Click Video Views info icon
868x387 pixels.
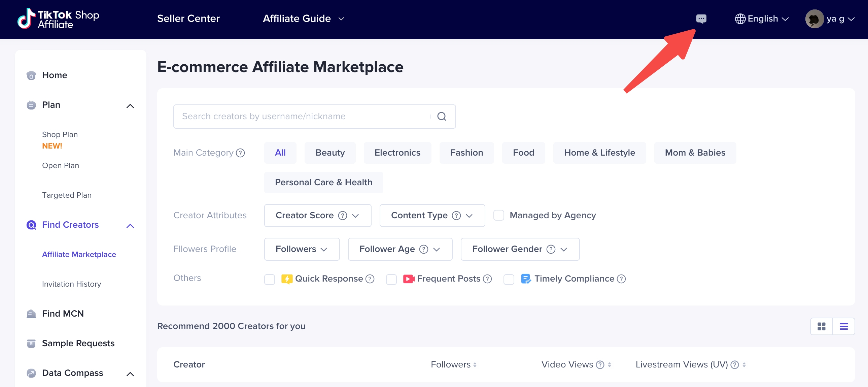[x=600, y=364]
